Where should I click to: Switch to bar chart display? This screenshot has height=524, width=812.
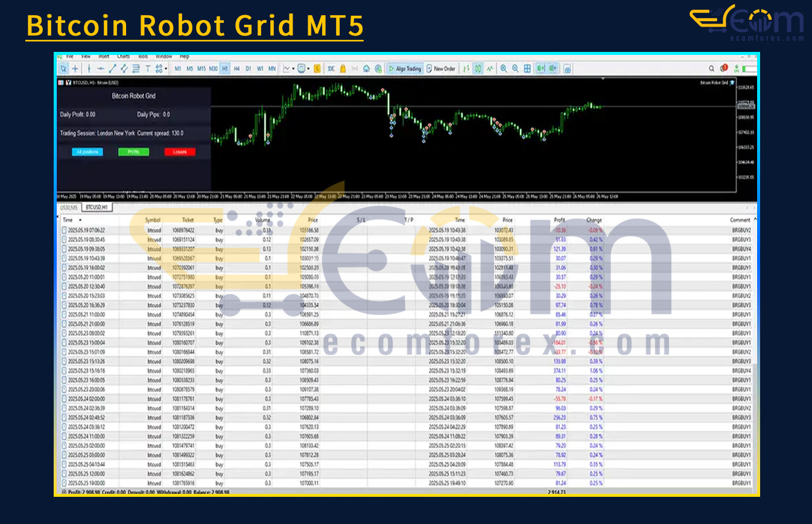466,69
